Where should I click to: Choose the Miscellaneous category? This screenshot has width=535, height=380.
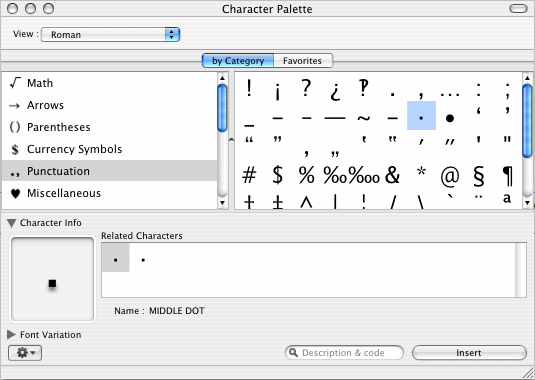click(109, 193)
